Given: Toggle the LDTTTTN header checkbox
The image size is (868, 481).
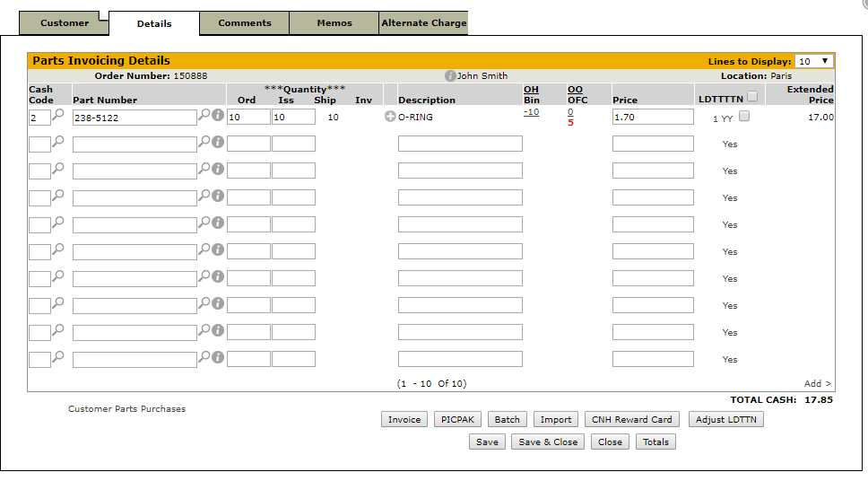Looking at the screenshot, I should 753,97.
